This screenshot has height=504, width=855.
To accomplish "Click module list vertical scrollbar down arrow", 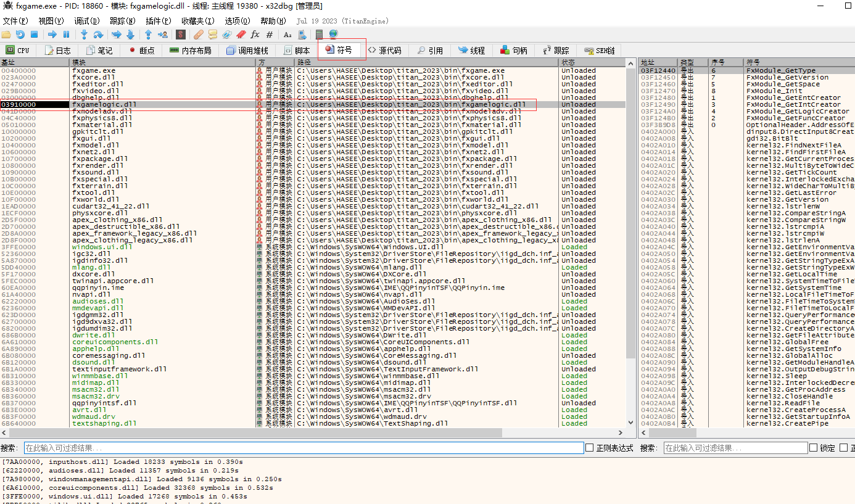I will click(x=631, y=423).
